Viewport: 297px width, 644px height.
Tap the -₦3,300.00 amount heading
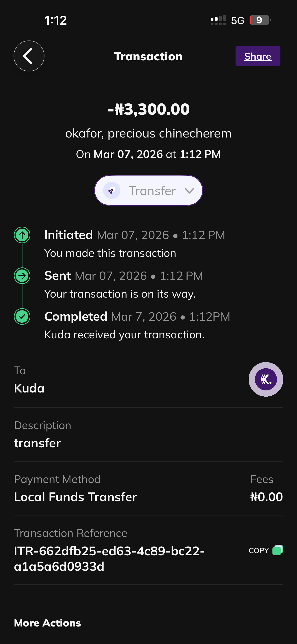(148, 109)
